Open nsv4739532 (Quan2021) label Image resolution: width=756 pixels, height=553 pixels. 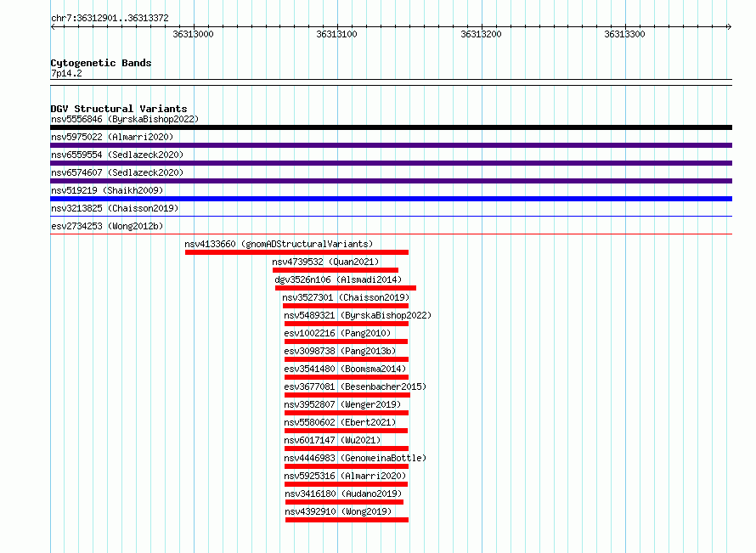325,262
